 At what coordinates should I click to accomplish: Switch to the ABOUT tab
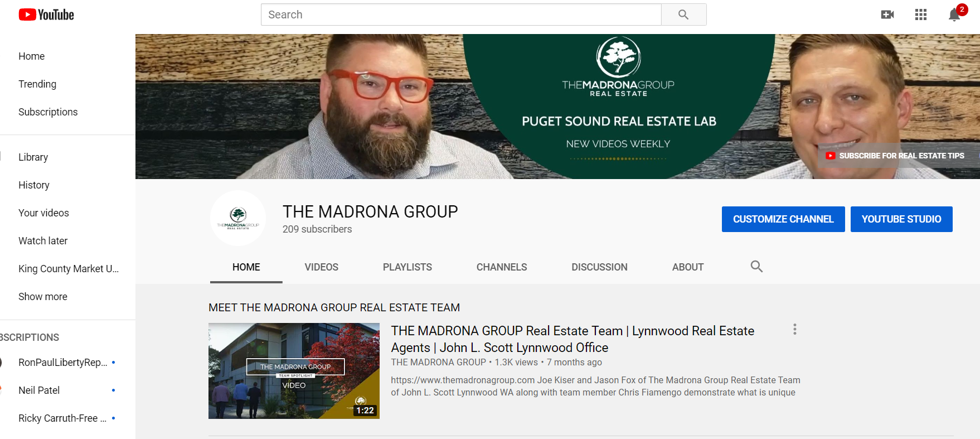688,267
